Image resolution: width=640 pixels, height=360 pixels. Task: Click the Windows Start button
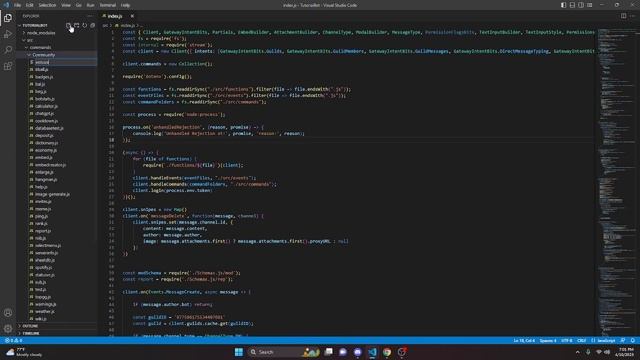(x=239, y=352)
